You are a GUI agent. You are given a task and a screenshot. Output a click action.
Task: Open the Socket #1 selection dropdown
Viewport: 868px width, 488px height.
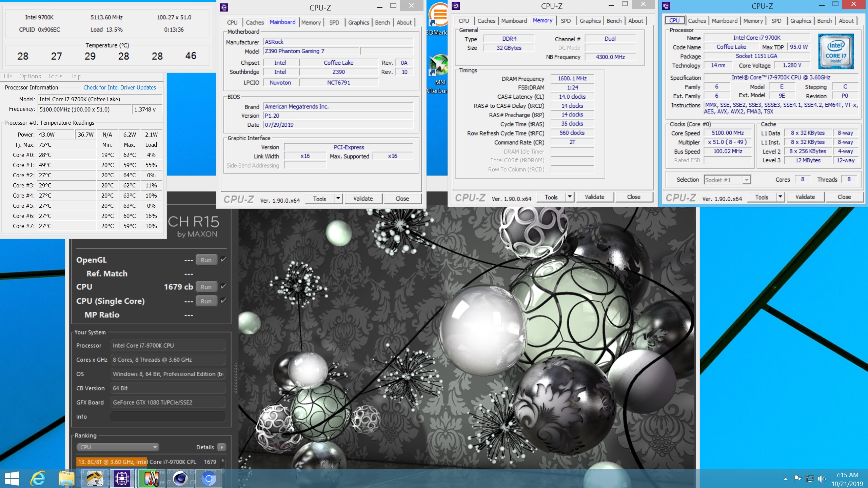[x=727, y=180]
